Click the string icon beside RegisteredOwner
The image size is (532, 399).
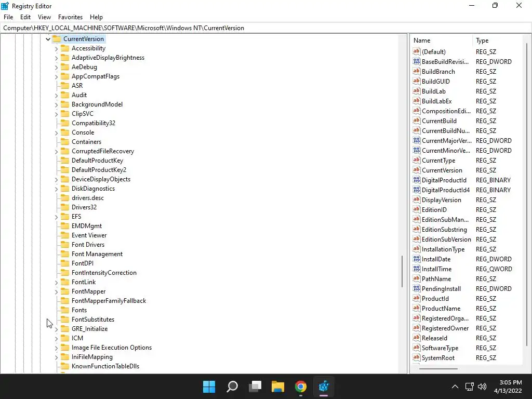[416, 328]
